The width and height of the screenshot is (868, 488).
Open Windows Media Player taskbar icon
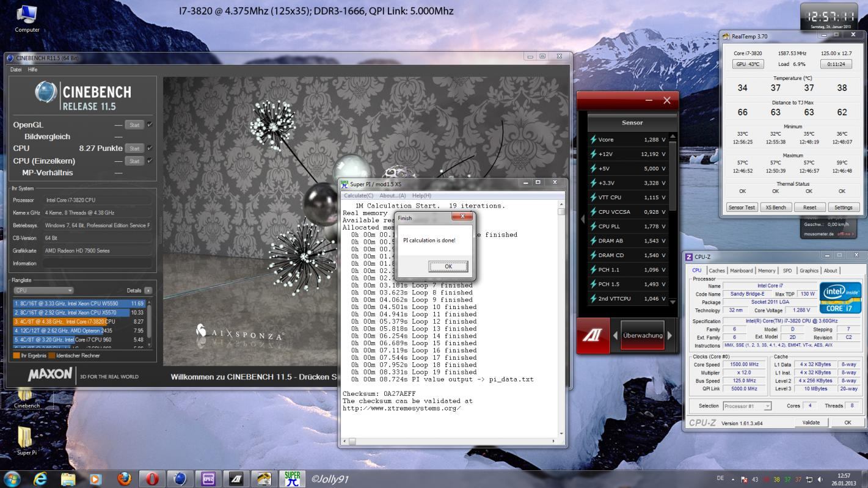click(x=95, y=479)
